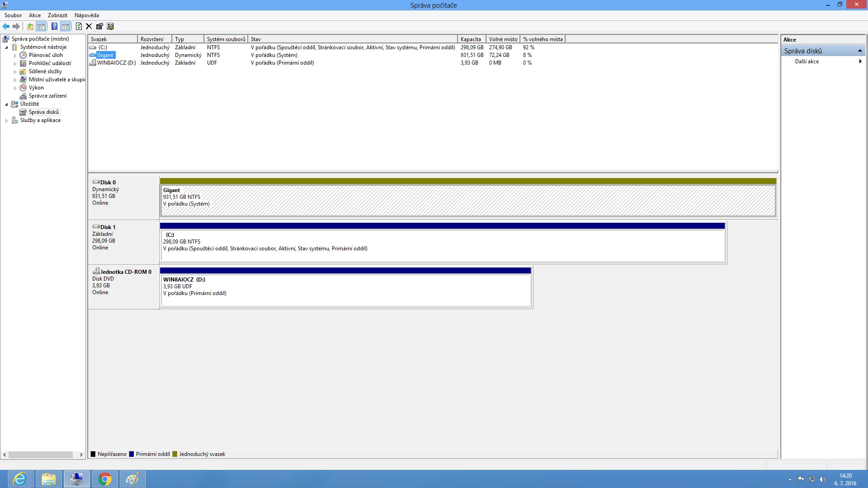Image resolution: width=868 pixels, height=488 pixels.
Task: Collapse the Správa disků actions section
Action: coord(859,51)
